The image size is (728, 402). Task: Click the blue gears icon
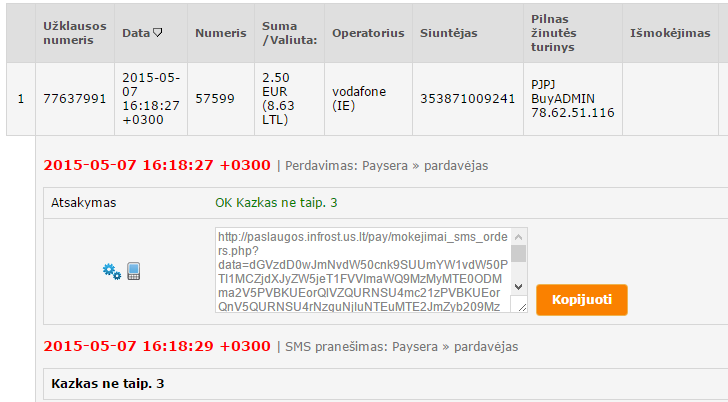click(x=111, y=271)
